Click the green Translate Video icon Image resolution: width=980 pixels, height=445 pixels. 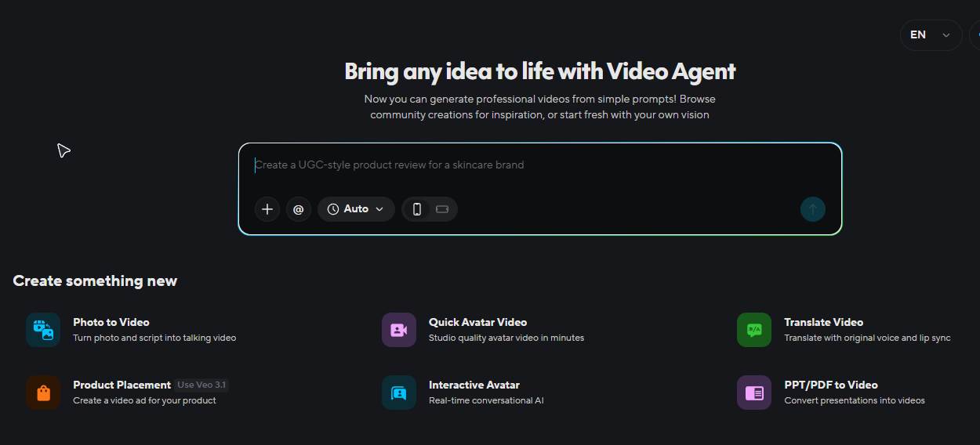click(753, 330)
